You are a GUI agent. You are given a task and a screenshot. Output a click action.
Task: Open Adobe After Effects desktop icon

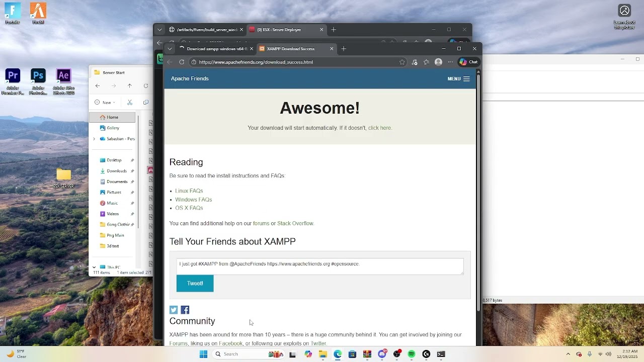[63, 82]
